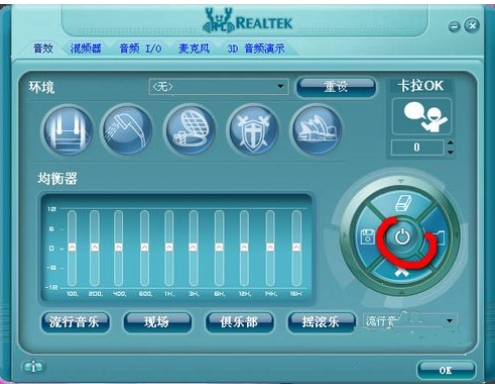Viewport: 495px width, 384px height.
Task: Confirm with the OK button
Action: coord(446,370)
